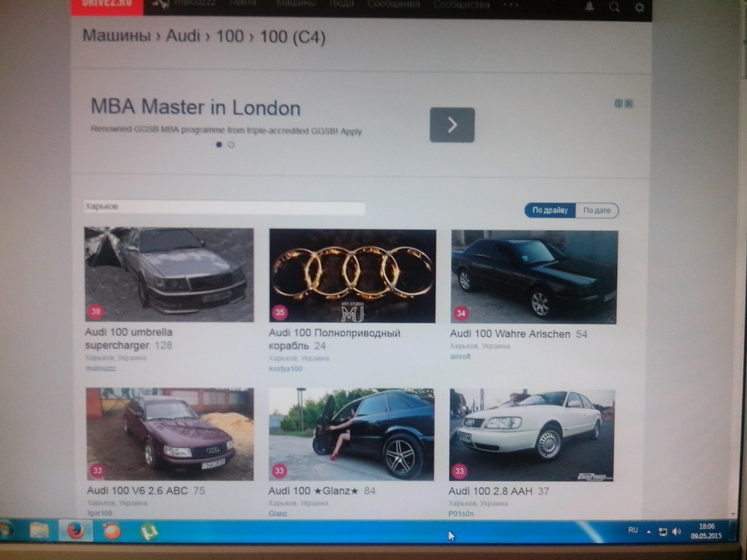Open uTorrent from the taskbar
The height and width of the screenshot is (560, 747).
(x=149, y=531)
